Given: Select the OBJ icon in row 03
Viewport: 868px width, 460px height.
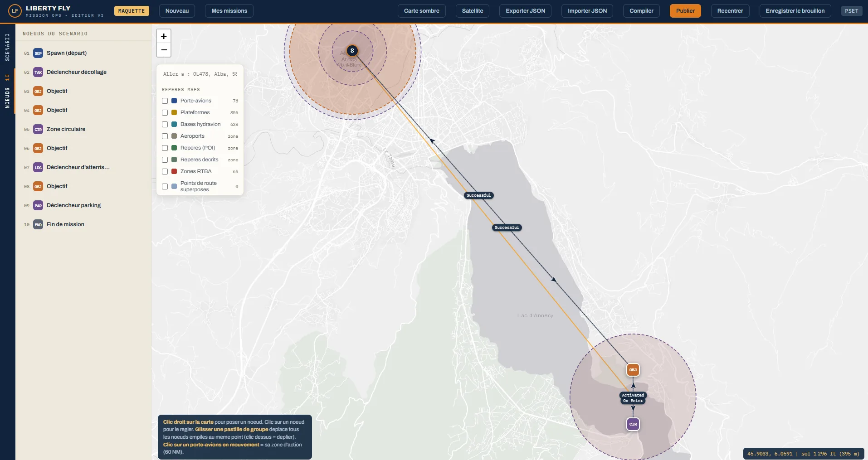Looking at the screenshot, I should [38, 91].
